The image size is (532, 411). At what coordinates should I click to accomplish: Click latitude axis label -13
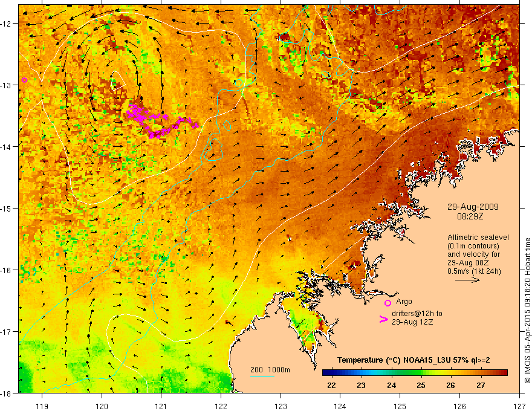6,85
